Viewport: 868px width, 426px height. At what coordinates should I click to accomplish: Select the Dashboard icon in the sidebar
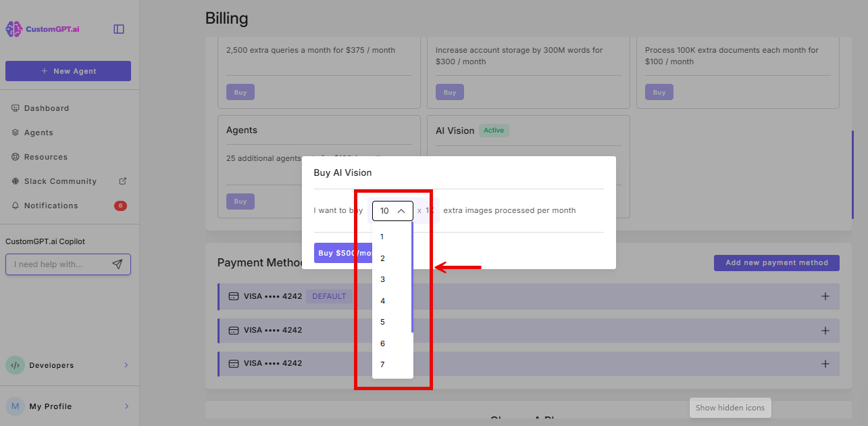pos(15,108)
